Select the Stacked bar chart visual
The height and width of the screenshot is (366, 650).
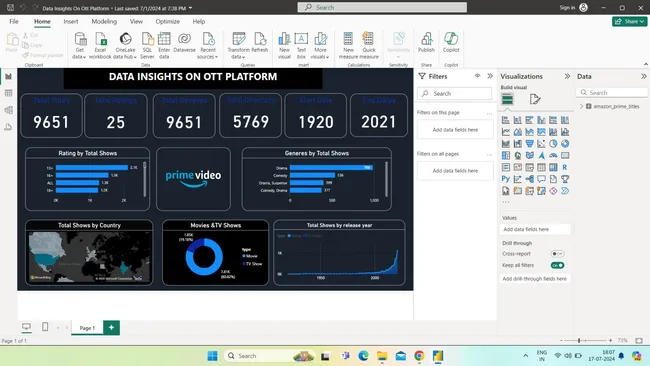(x=506, y=120)
